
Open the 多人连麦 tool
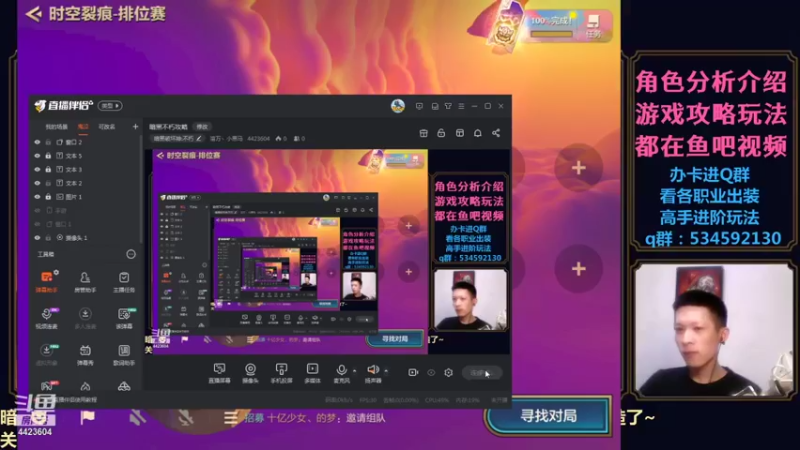pyautogui.click(x=85, y=318)
